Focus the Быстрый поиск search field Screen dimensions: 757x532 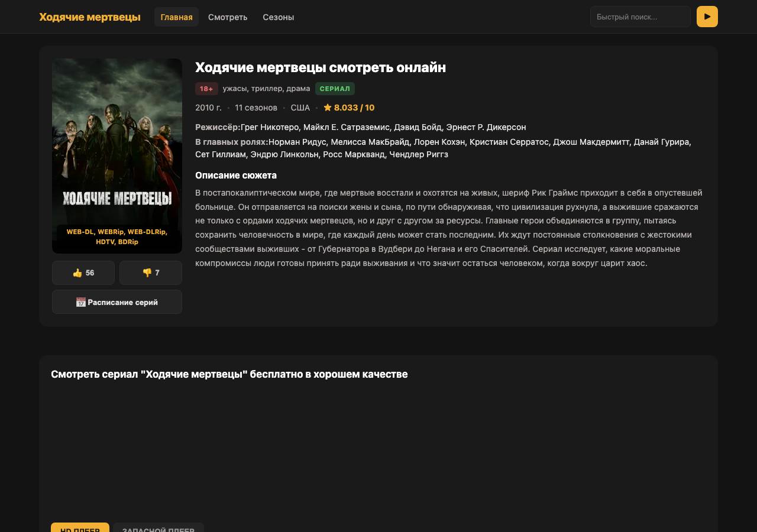[x=640, y=17]
